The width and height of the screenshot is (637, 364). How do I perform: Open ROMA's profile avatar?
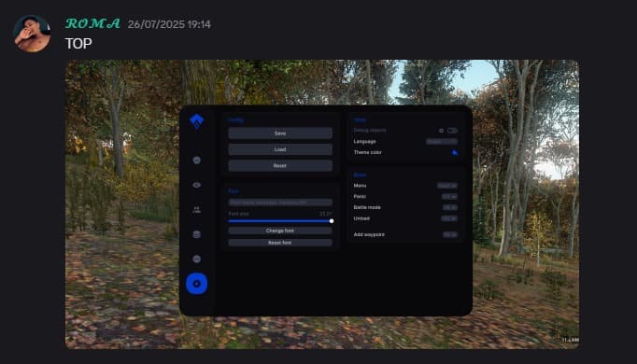pyautogui.click(x=32, y=34)
